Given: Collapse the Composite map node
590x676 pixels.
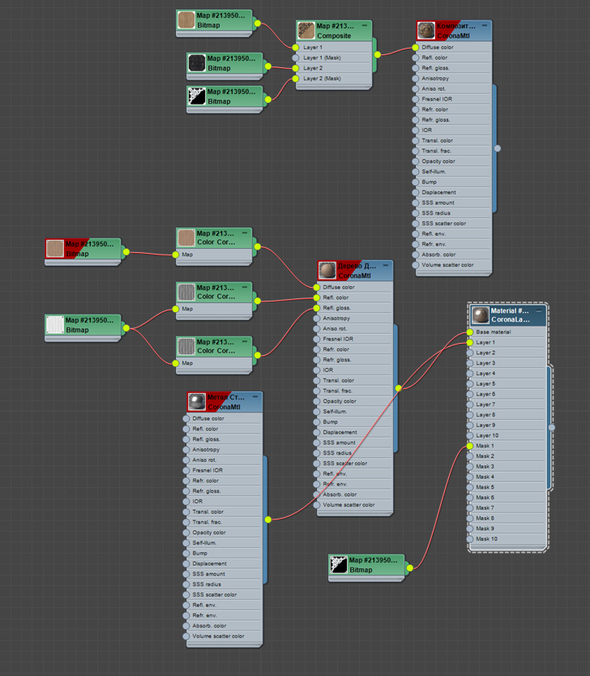Looking at the screenshot, I should coord(365,26).
